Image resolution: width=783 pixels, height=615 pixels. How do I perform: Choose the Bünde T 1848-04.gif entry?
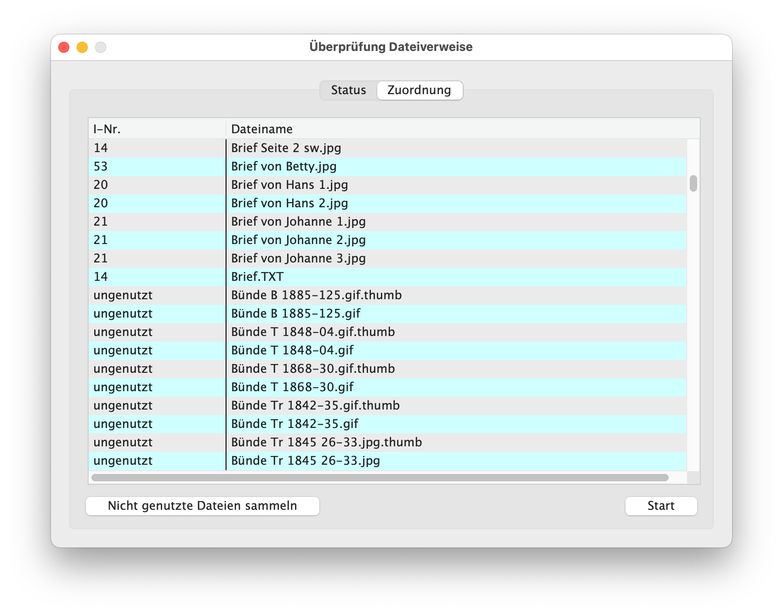pos(292,350)
